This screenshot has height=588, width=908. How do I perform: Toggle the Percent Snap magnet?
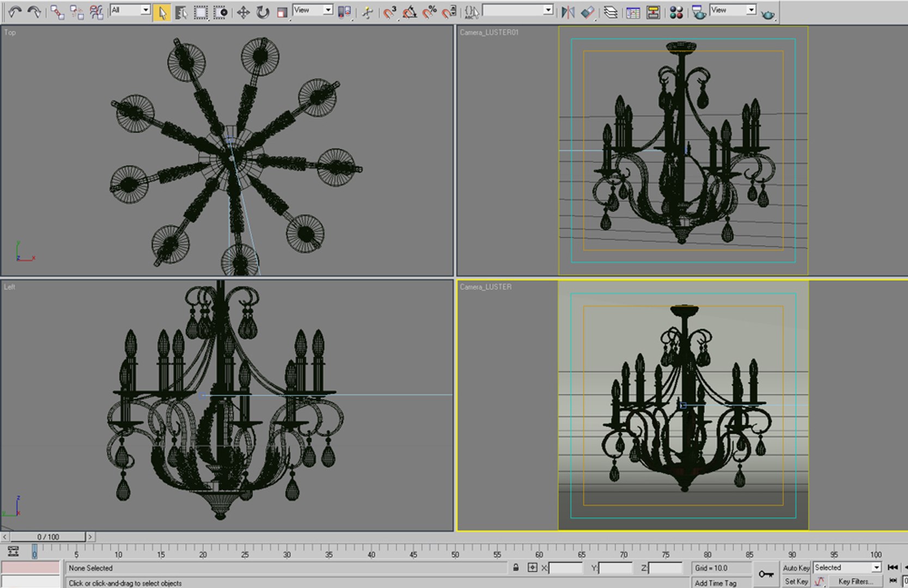(430, 12)
